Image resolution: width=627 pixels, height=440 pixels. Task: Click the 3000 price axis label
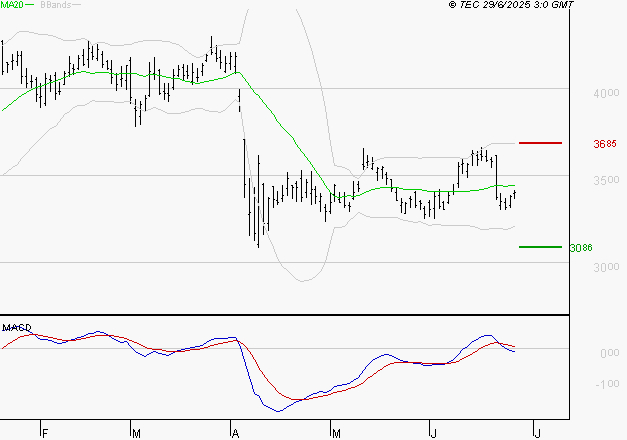click(606, 267)
